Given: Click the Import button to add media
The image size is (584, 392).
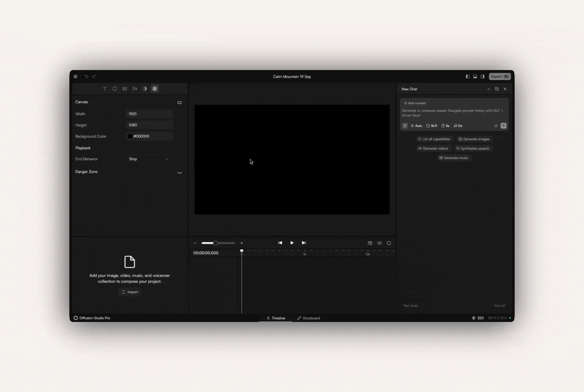Looking at the screenshot, I should click(x=130, y=292).
